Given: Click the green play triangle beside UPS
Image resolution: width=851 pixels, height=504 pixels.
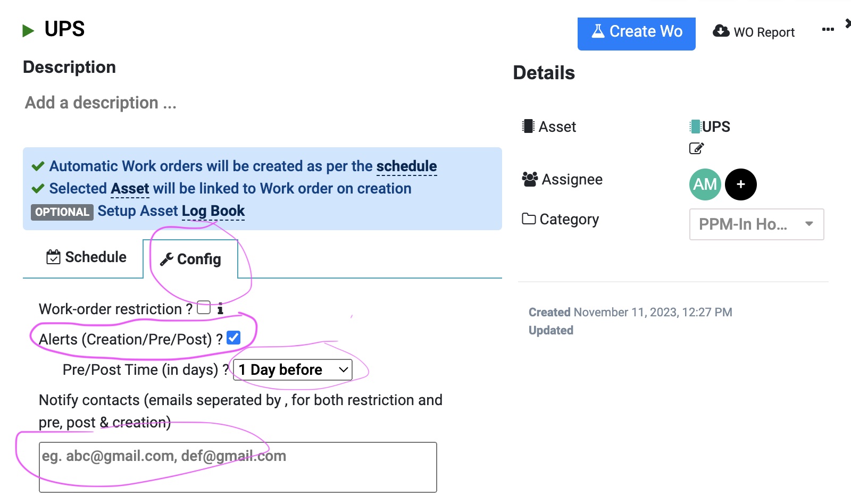Looking at the screenshot, I should point(28,31).
